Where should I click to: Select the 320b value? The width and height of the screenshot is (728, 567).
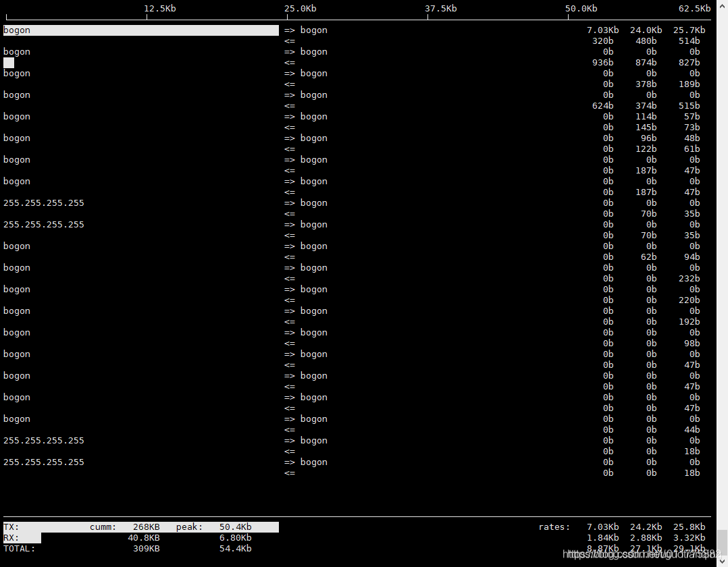[602, 40]
